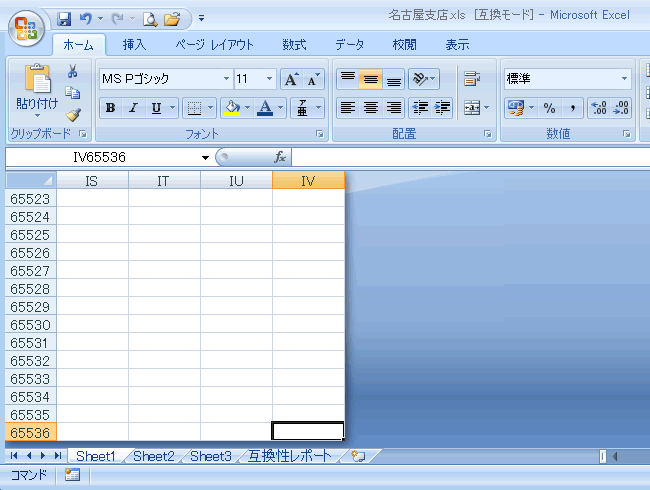The width and height of the screenshot is (650, 490).
Task: Open the underline style dropdown arrow
Action: 172,108
